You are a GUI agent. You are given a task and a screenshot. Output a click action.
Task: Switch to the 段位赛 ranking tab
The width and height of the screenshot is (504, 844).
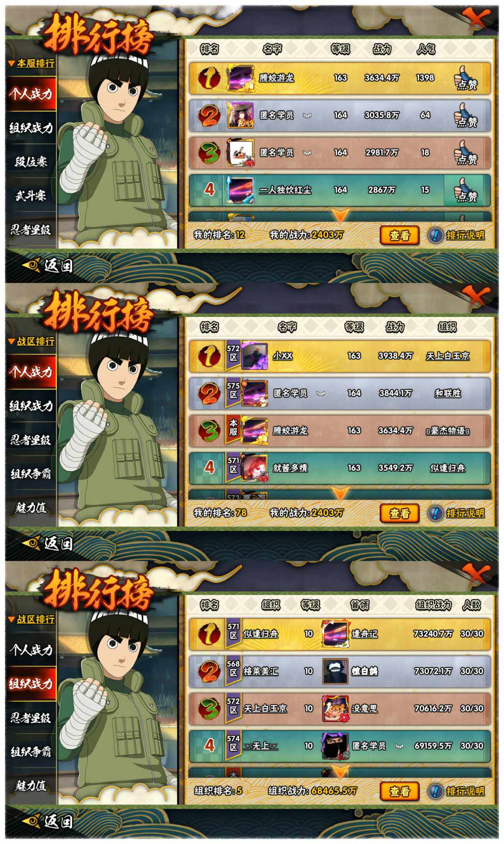click(31, 161)
